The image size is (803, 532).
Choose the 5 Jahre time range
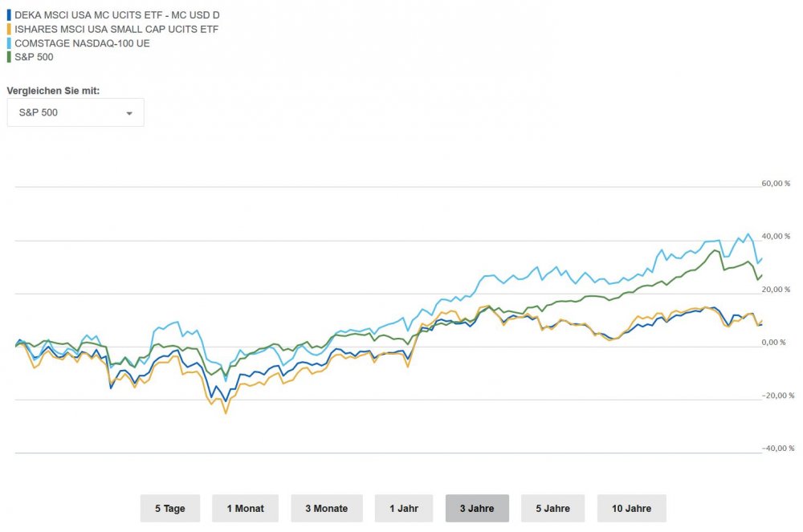tap(552, 509)
